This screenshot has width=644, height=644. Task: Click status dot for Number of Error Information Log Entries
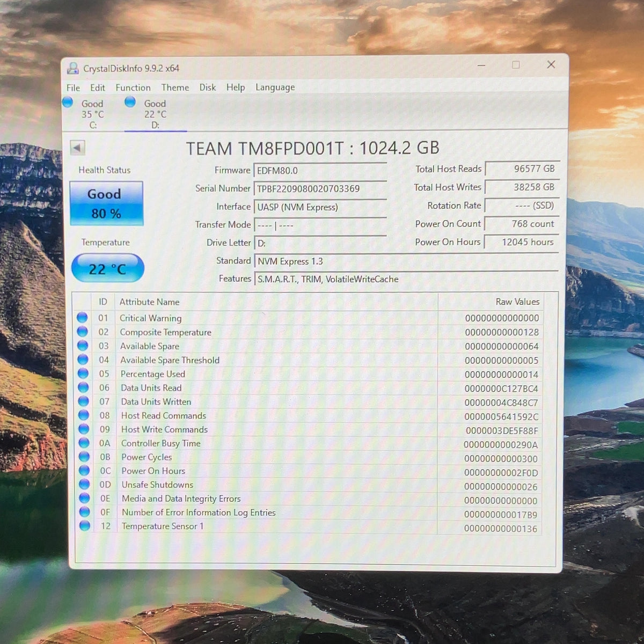point(85,512)
